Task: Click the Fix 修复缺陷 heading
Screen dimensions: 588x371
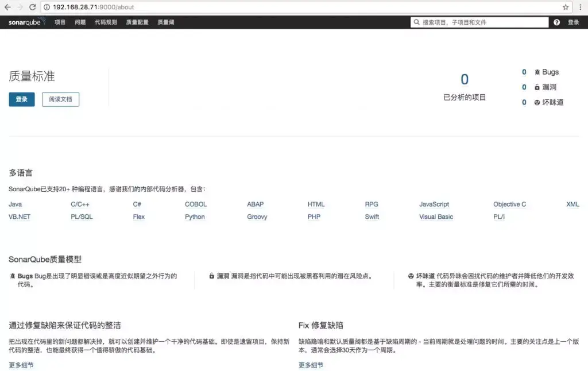Action: coord(321,325)
